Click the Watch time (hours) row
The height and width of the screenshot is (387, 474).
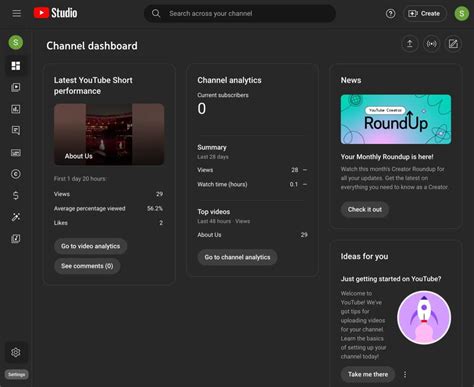tap(252, 184)
